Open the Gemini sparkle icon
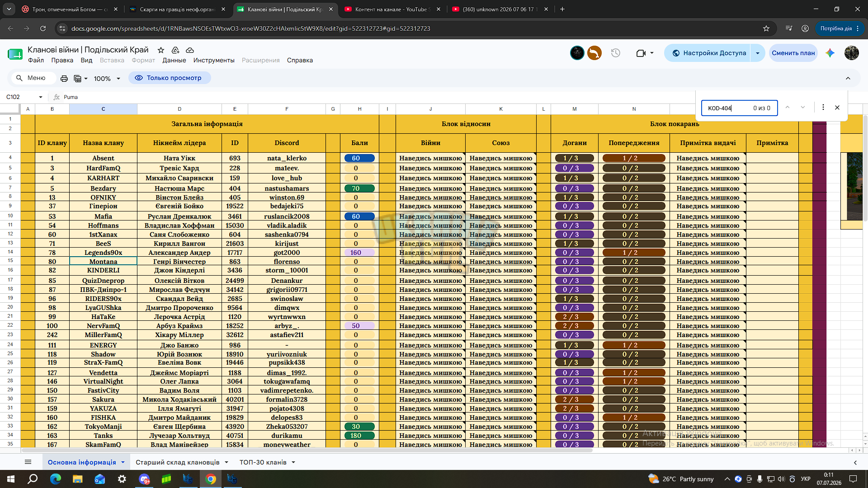This screenshot has width=868, height=488. pos(830,53)
